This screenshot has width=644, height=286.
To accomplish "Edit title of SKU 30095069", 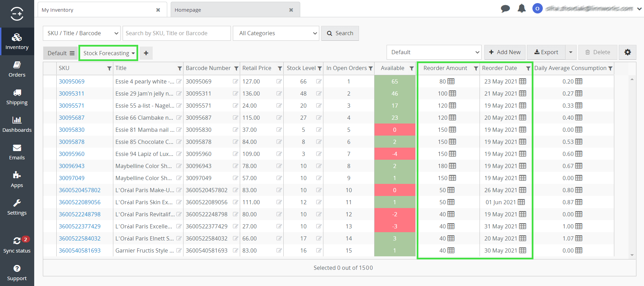I will [179, 81].
